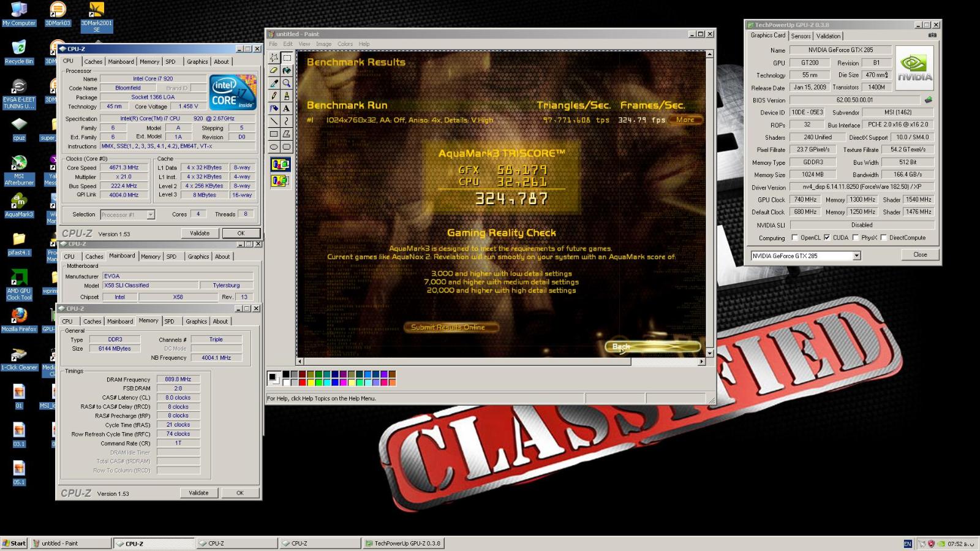Select the Line tool in Paint
This screenshot has height=551, width=980.
[274, 121]
